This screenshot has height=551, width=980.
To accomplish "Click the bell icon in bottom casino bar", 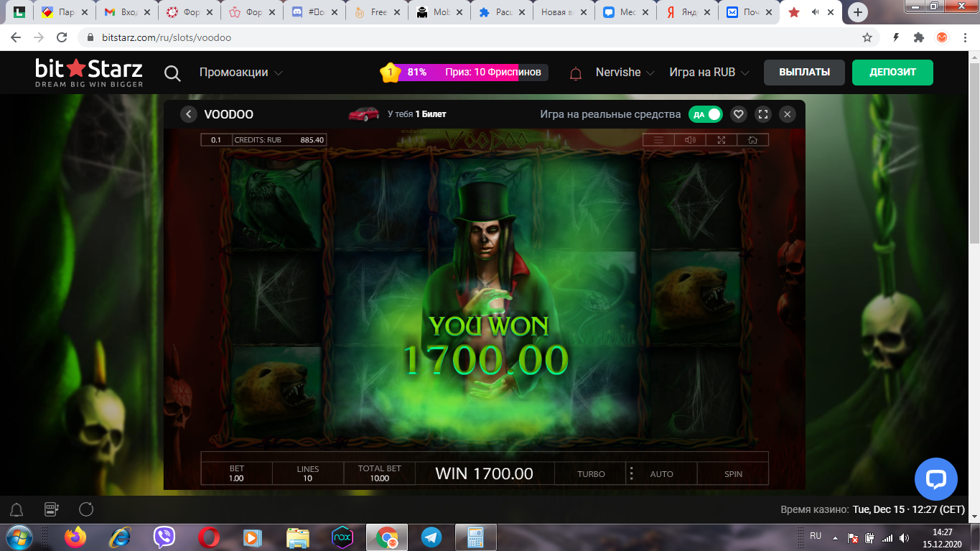I will click(x=17, y=510).
